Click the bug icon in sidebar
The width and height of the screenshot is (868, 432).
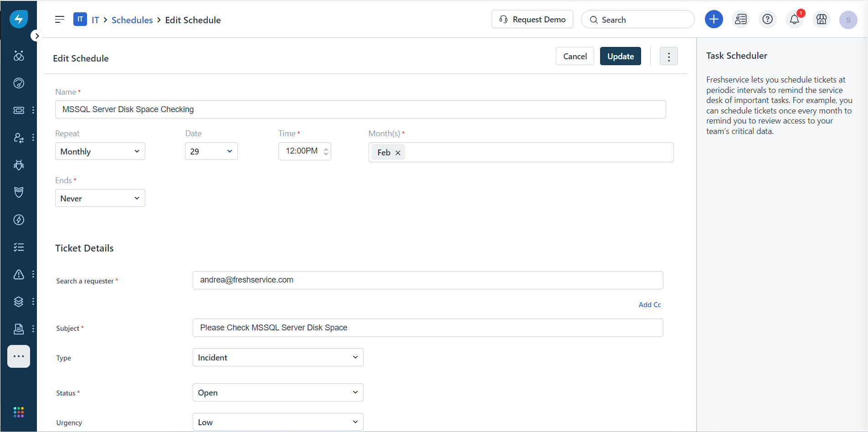click(x=19, y=165)
